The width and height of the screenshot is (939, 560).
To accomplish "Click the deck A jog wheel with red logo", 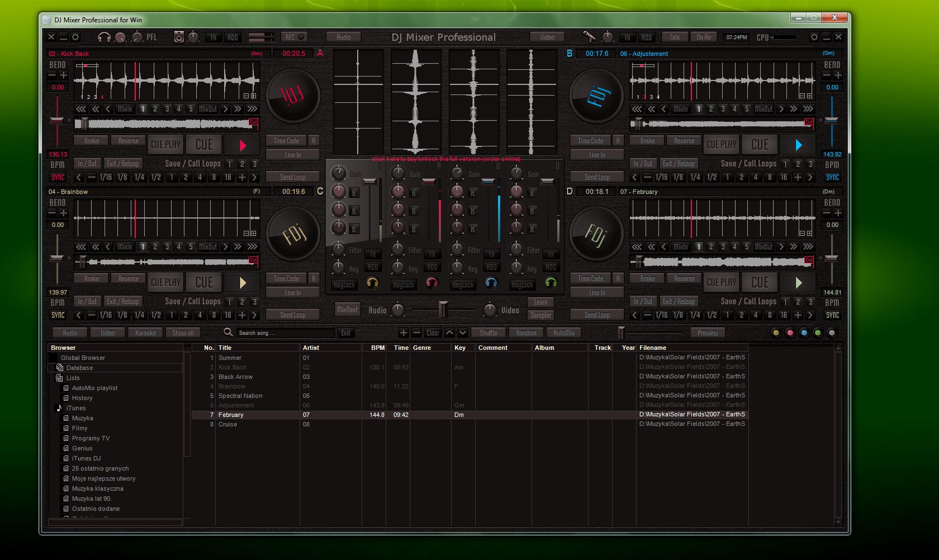I will 293,96.
